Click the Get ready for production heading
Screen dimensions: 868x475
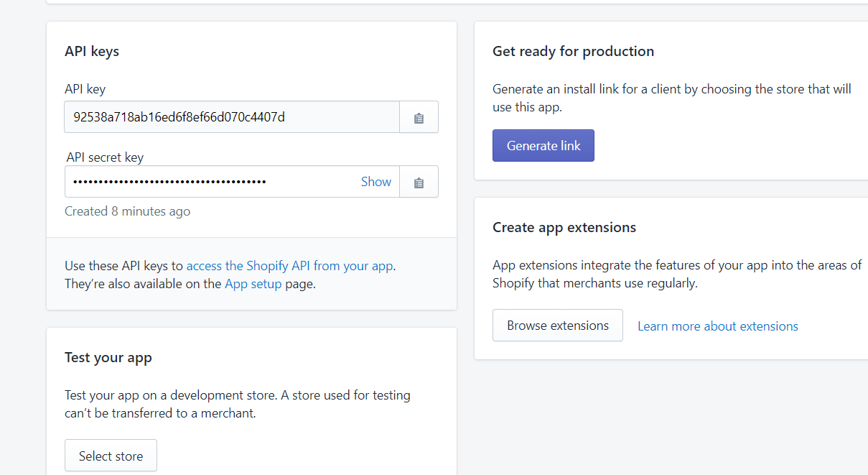[x=573, y=52]
